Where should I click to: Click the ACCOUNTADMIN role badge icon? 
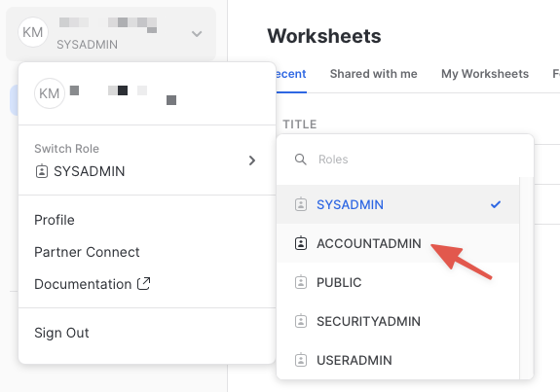pos(301,243)
